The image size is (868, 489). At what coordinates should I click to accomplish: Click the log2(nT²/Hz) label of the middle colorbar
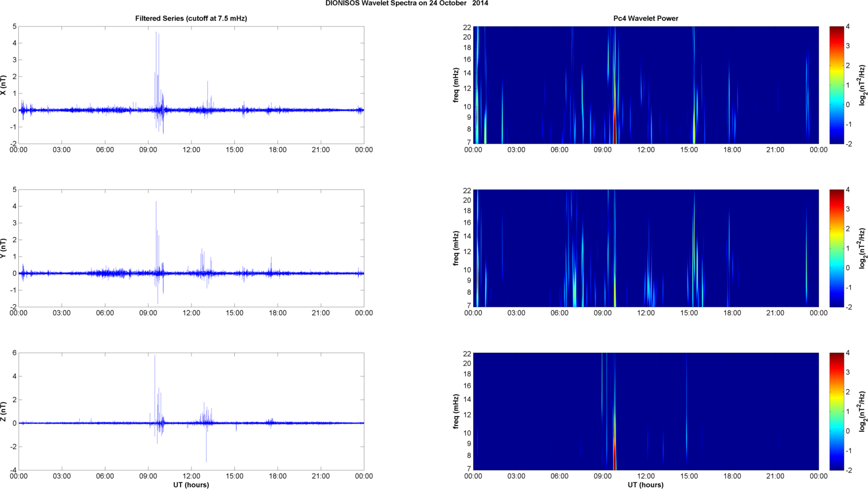tap(862, 249)
